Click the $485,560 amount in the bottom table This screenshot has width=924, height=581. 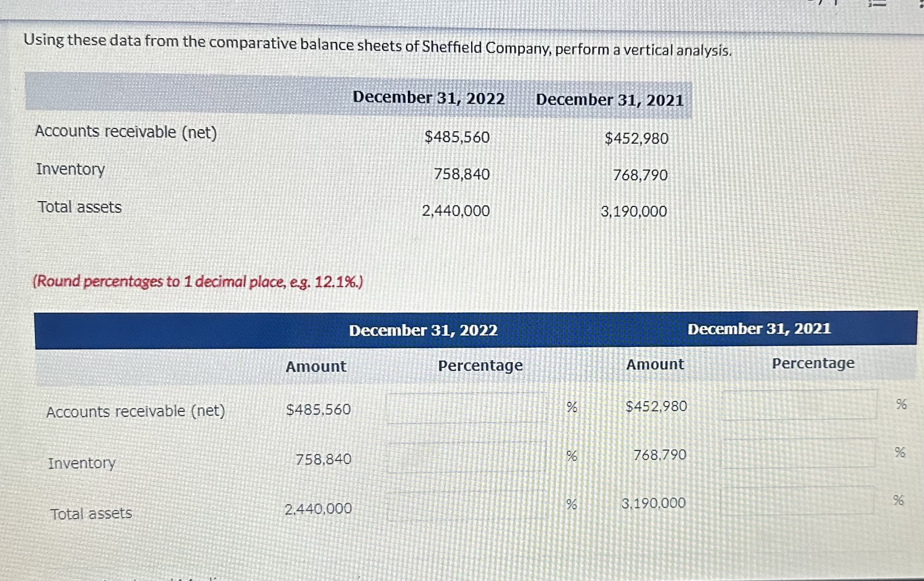coord(318,409)
